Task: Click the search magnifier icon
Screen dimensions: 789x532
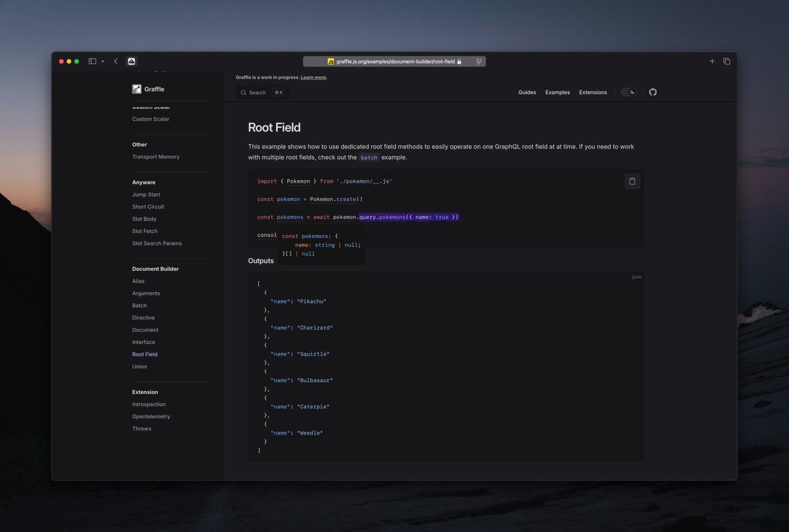Action: coord(243,93)
